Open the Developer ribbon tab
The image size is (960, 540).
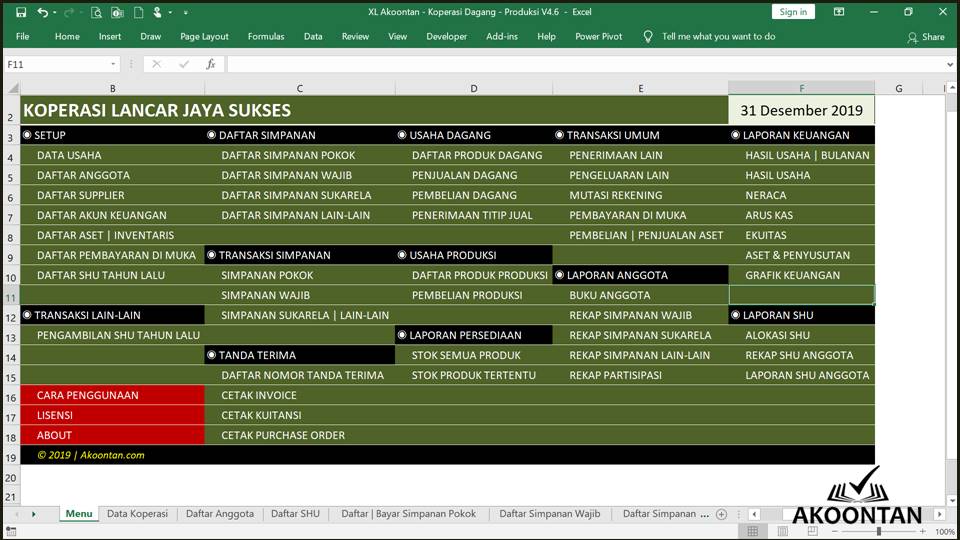click(446, 37)
